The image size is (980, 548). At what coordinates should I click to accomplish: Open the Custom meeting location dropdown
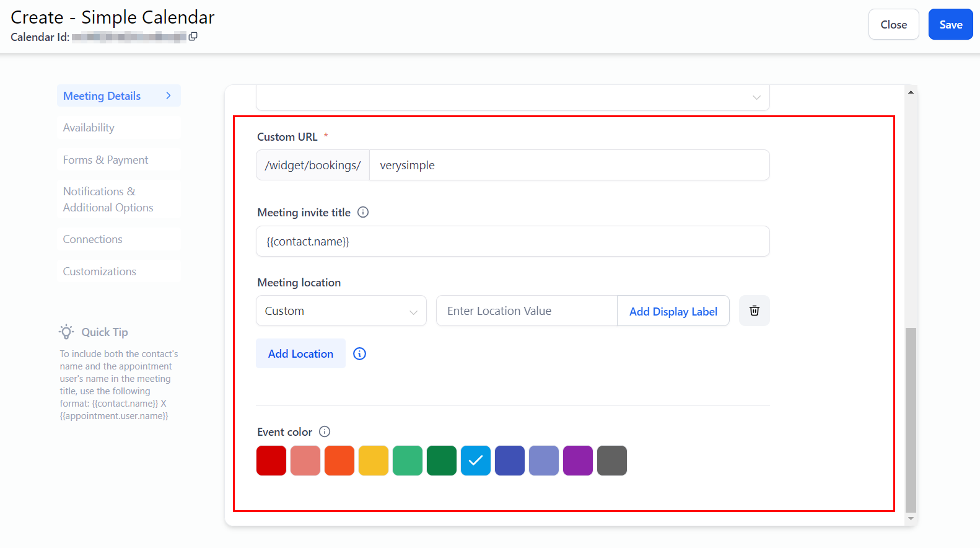[341, 311]
